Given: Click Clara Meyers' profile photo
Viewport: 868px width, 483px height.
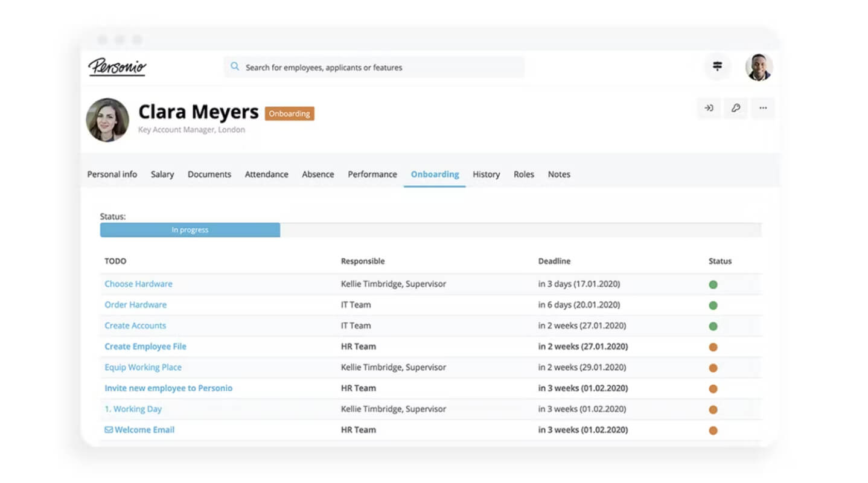Looking at the screenshot, I should tap(107, 120).
